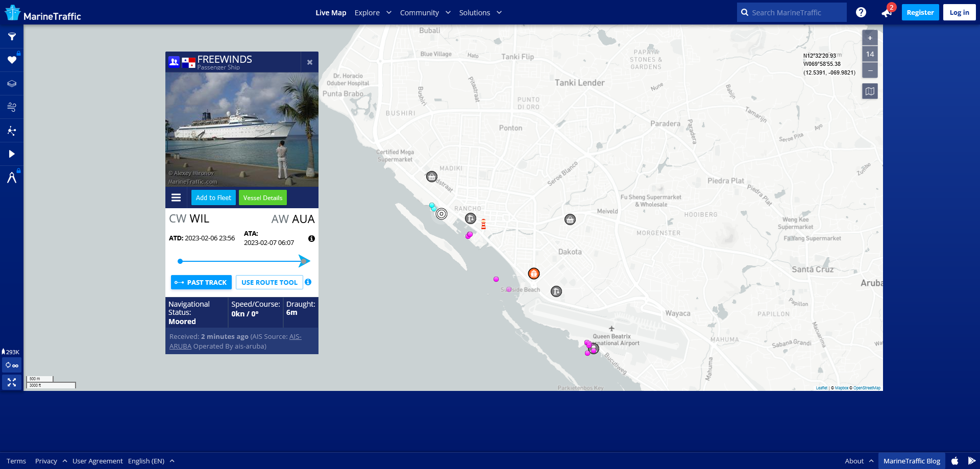Screen dimensions: 980x469
Task: Click the red lighthouse icon
Action: pyautogui.click(x=483, y=224)
